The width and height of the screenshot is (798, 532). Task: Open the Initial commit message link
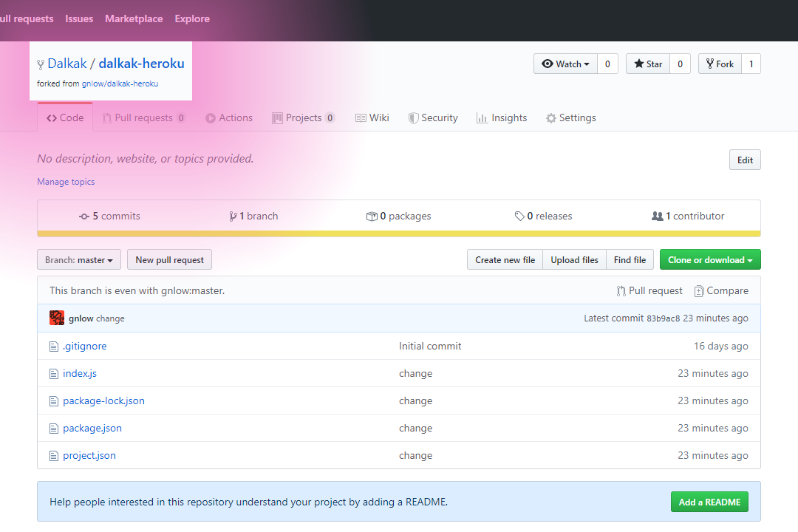(x=430, y=347)
